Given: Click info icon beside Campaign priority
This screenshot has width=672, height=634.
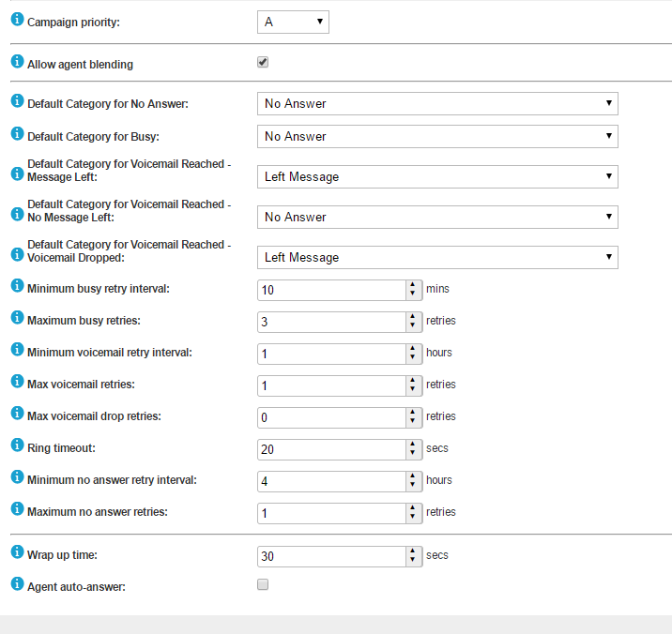Looking at the screenshot, I should [x=17, y=19].
